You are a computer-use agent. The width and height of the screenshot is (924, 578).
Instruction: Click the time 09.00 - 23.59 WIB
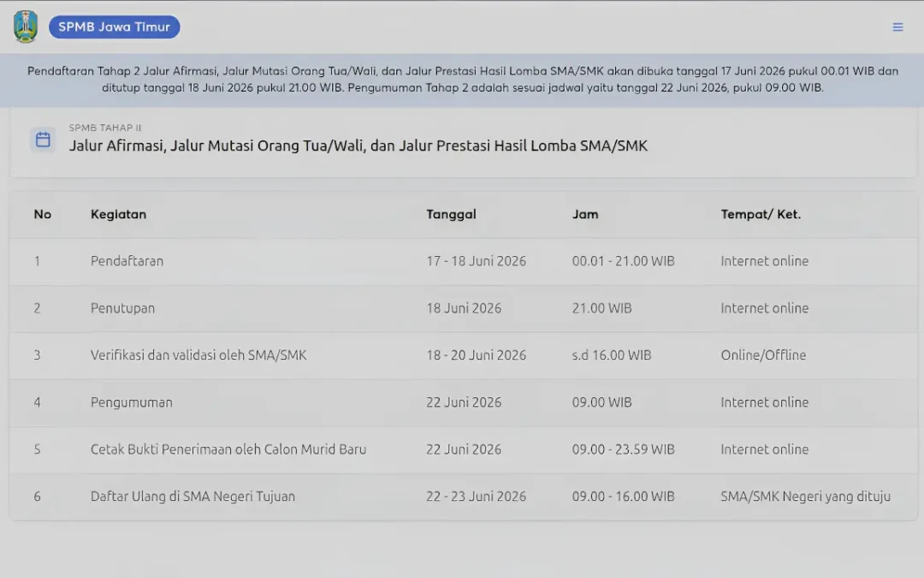pyautogui.click(x=624, y=450)
